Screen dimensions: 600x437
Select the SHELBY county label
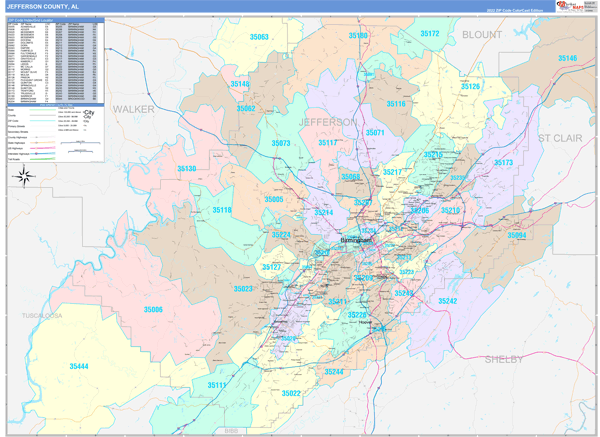(x=503, y=358)
